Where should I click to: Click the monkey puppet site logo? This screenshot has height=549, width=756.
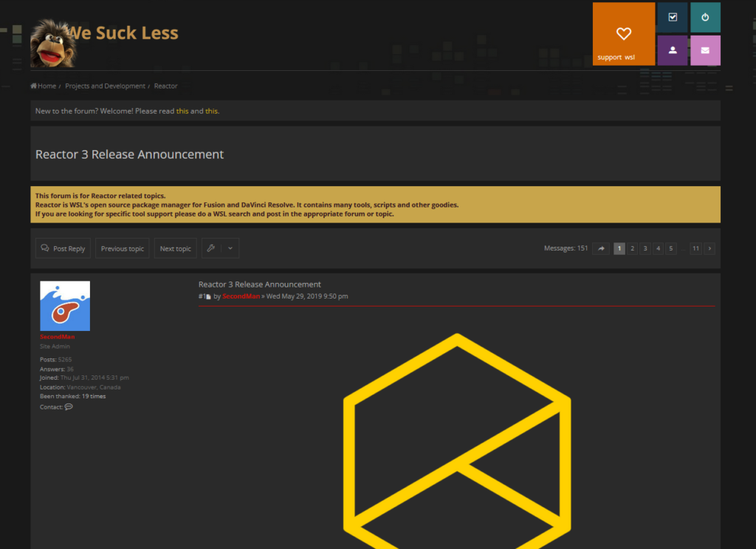[x=52, y=44]
